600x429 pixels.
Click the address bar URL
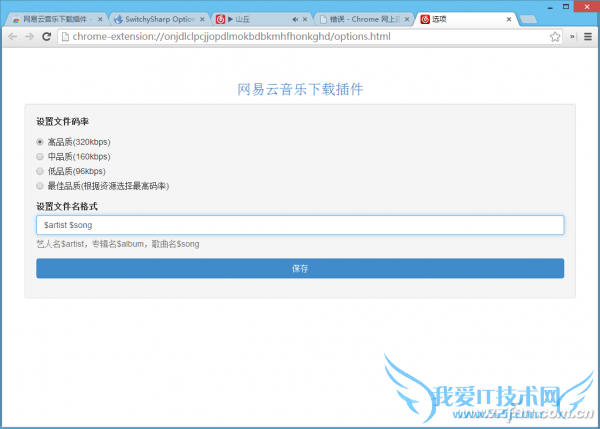click(232, 37)
